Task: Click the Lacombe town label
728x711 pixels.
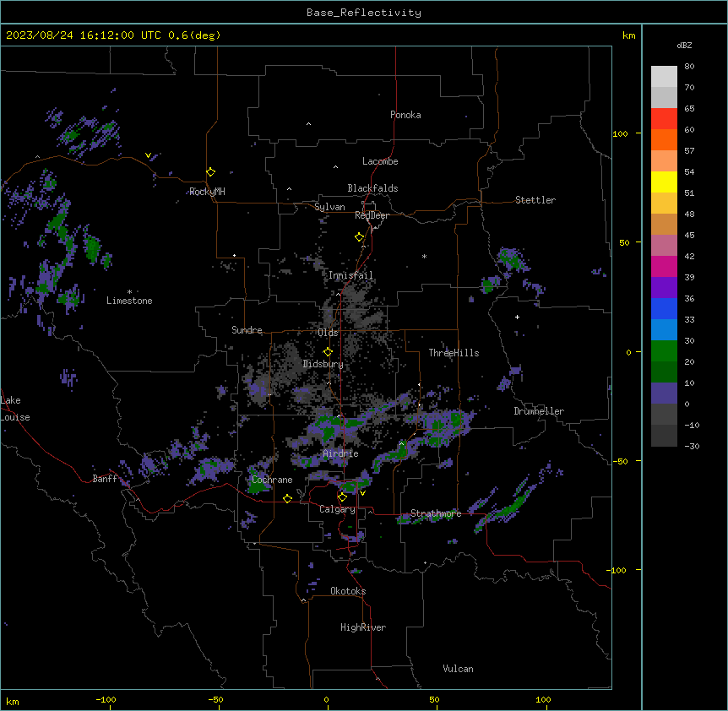Action: coord(380,161)
